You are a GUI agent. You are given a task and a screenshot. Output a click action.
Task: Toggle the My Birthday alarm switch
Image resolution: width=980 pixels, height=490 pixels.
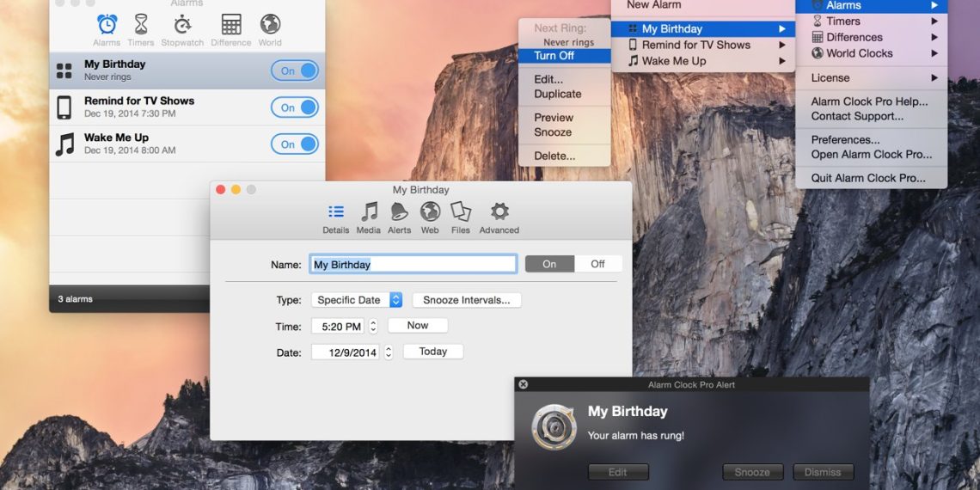(295, 70)
